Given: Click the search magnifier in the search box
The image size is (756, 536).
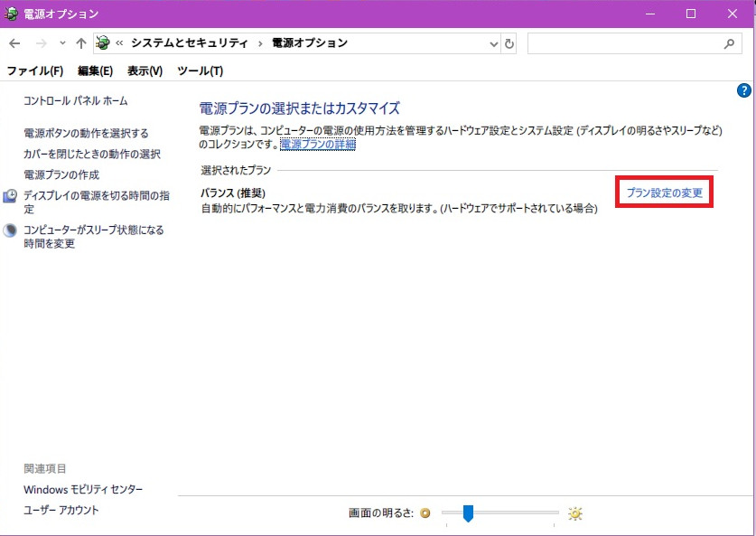Looking at the screenshot, I should click(x=728, y=42).
